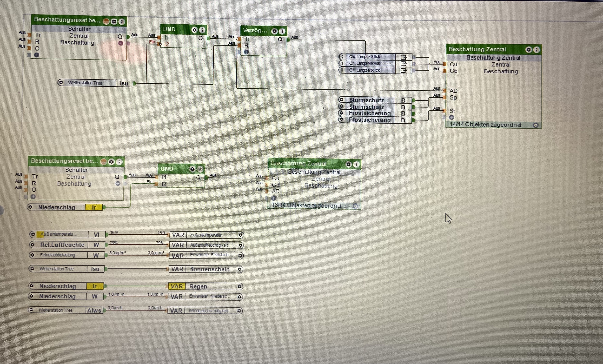This screenshot has height=364, width=603.
Task: Click info icon on Verzög... block
Action: point(282,31)
